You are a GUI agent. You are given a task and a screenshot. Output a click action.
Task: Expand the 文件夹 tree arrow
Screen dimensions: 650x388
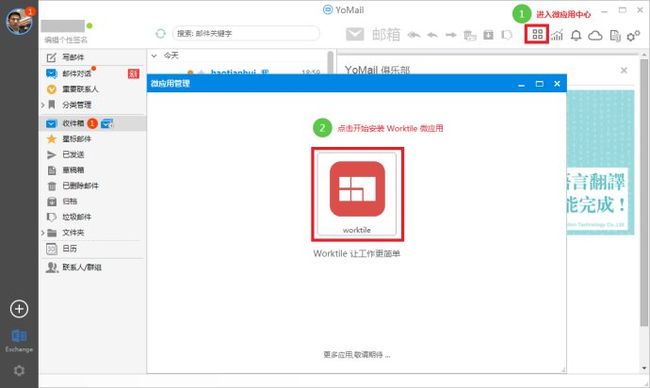pyautogui.click(x=43, y=233)
